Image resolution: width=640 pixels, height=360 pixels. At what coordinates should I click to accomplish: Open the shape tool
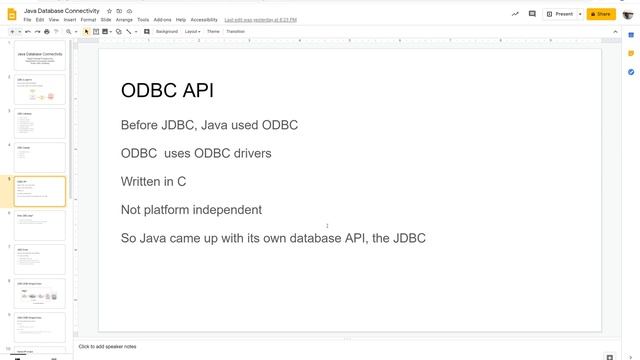pos(119,31)
